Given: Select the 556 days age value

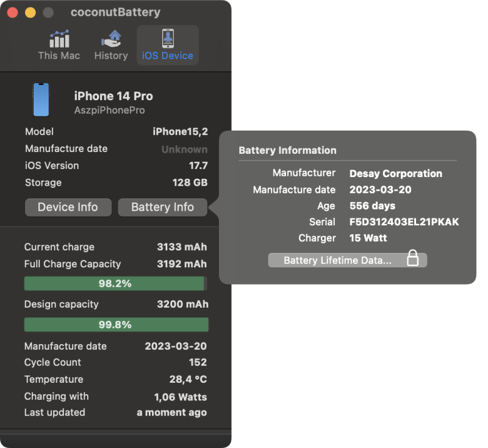Looking at the screenshot, I should point(372,206).
